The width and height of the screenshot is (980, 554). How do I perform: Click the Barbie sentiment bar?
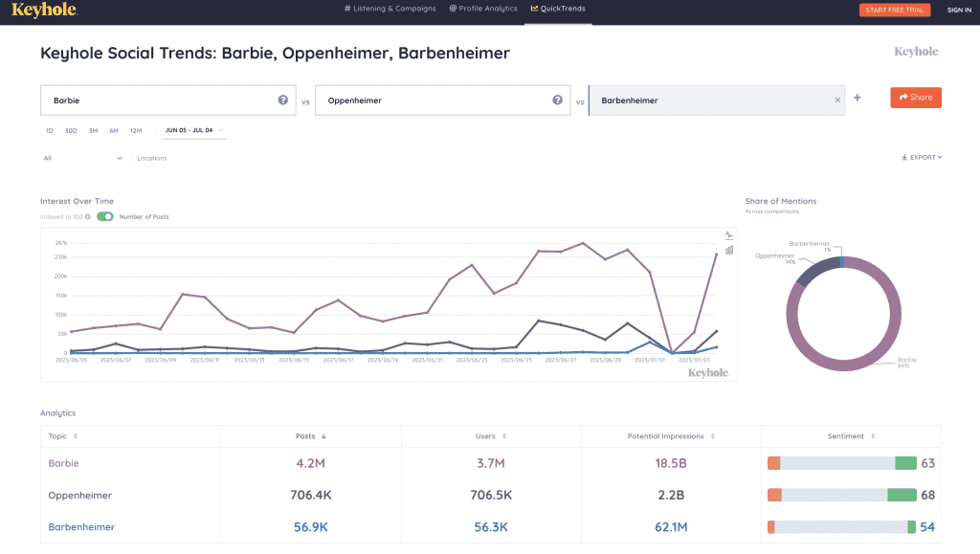[x=842, y=463]
